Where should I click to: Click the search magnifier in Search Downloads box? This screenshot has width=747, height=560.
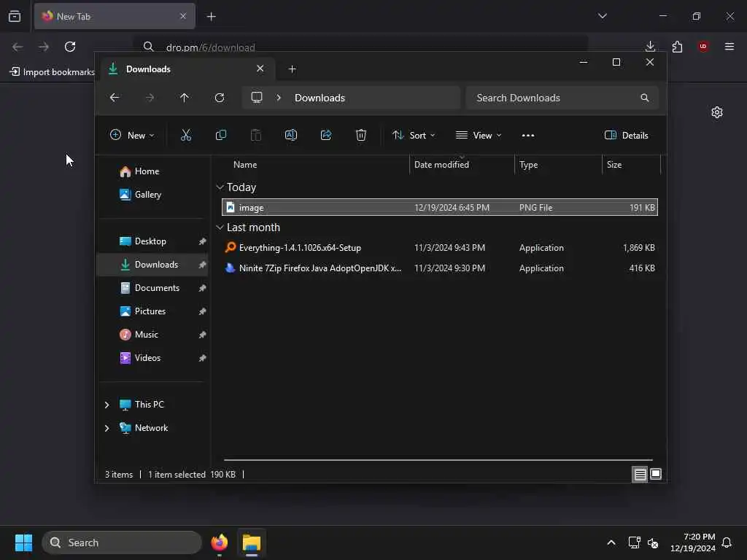coord(645,98)
